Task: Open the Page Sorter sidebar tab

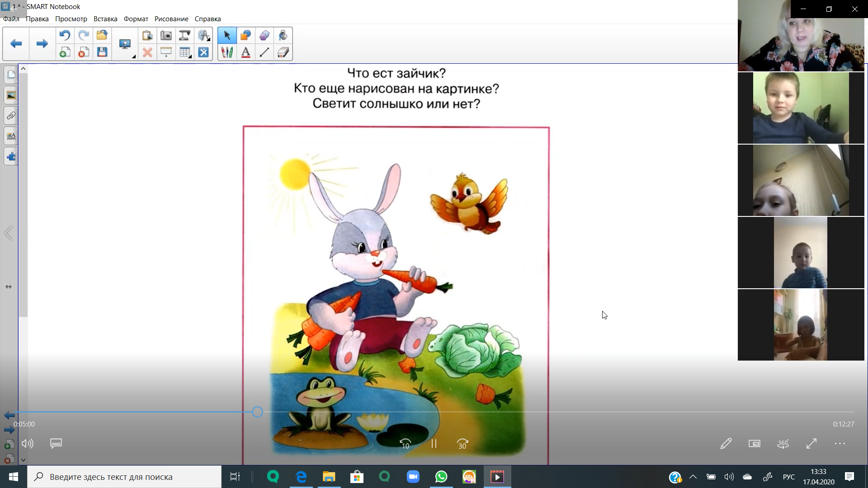Action: pyautogui.click(x=11, y=75)
